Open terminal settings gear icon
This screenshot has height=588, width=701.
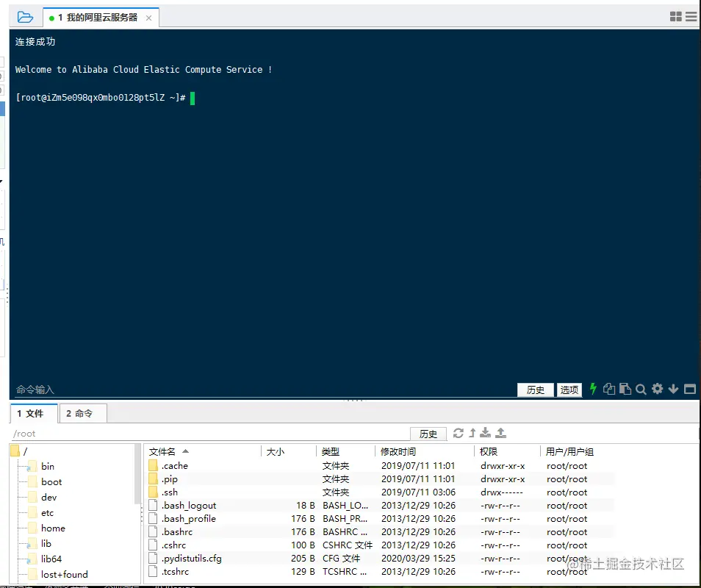[x=657, y=389]
